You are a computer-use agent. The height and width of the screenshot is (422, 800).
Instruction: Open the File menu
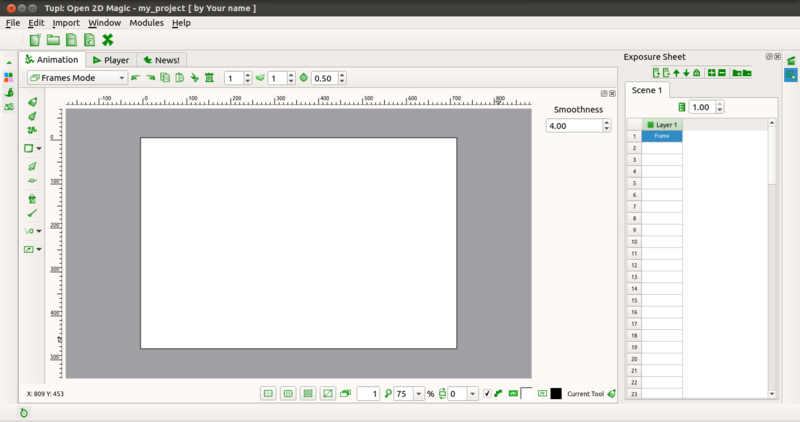click(x=13, y=23)
